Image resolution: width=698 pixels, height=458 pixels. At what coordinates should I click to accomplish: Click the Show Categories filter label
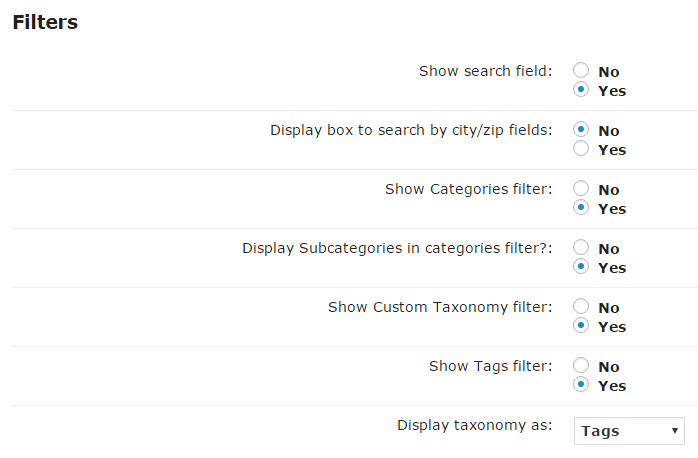[469, 189]
